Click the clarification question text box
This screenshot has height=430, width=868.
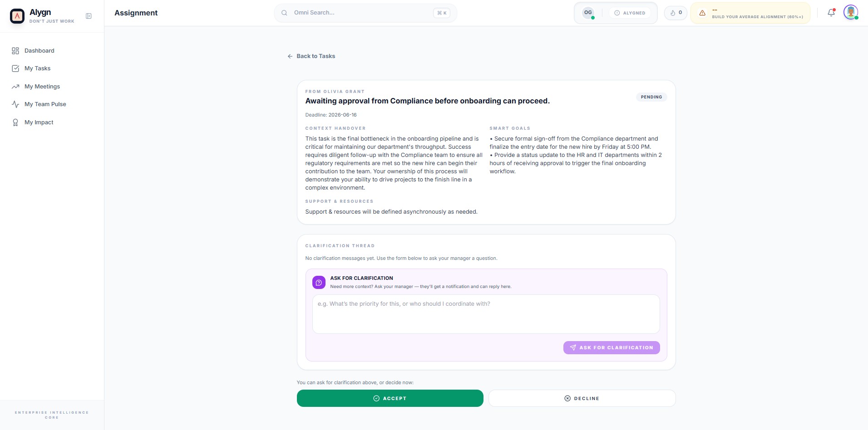[486, 314]
